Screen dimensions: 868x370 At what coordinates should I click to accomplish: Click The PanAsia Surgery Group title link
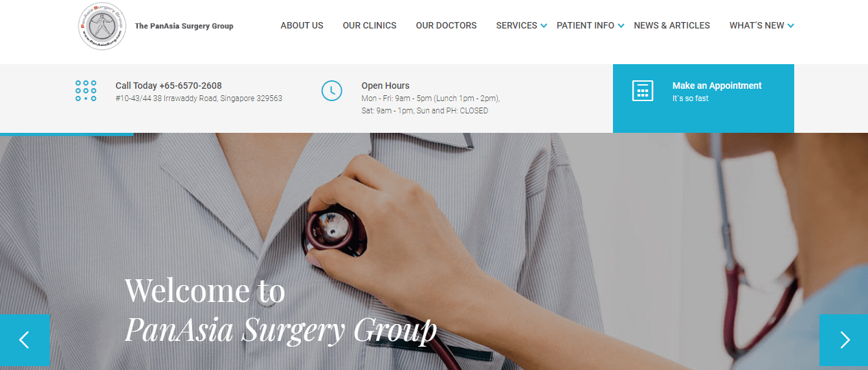click(x=184, y=26)
